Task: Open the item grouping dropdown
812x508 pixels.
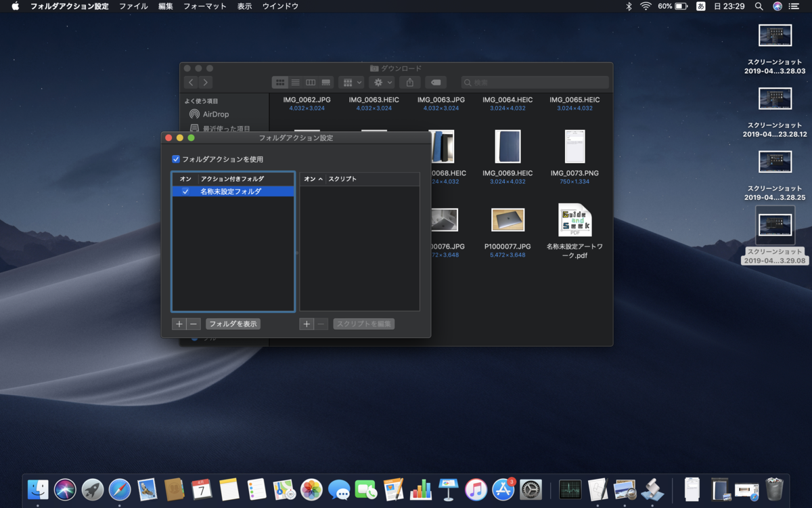Action: tap(351, 83)
